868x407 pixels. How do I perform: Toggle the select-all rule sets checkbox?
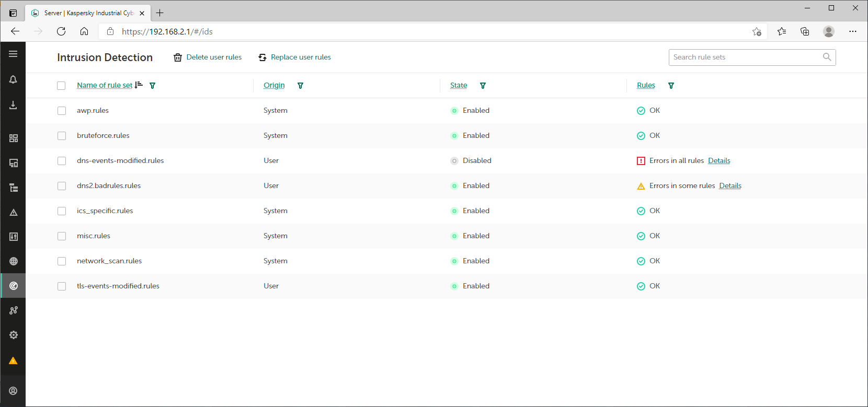(61, 86)
